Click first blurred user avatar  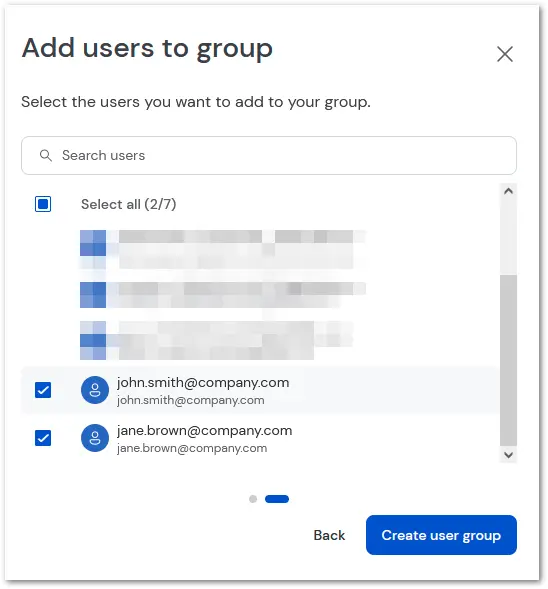pos(93,249)
